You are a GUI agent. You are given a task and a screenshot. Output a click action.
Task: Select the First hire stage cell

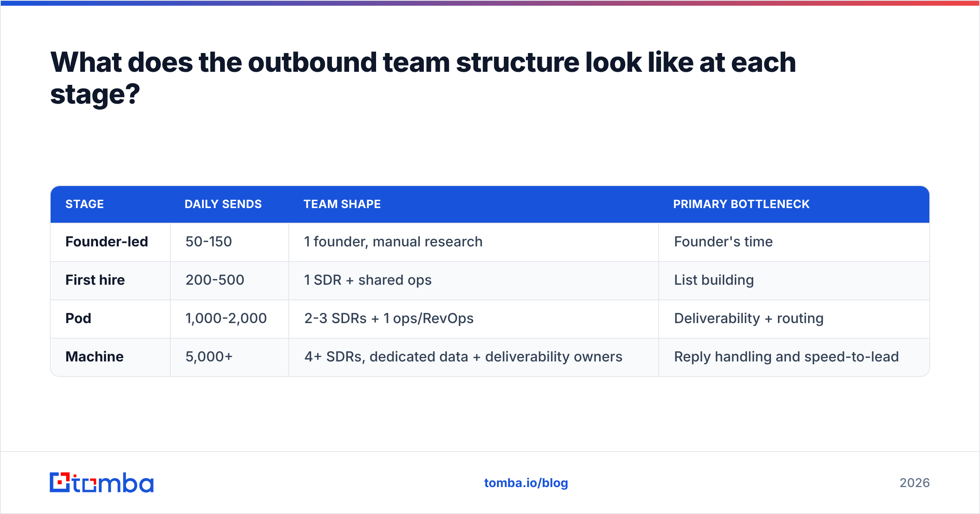tap(110, 280)
